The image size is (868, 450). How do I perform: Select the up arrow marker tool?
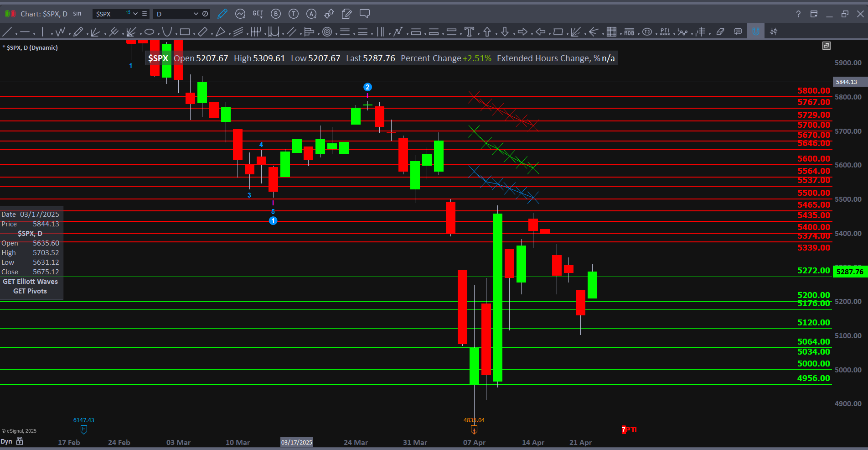[x=487, y=32]
